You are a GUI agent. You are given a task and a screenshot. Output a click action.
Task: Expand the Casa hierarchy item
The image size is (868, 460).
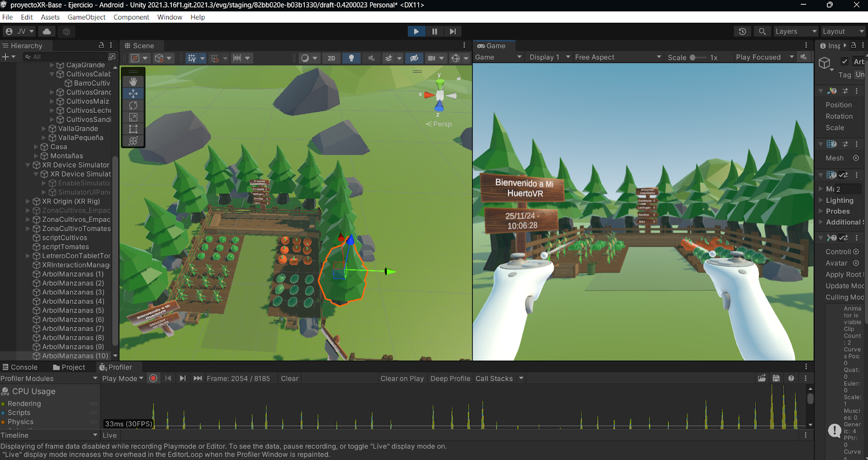(36, 147)
